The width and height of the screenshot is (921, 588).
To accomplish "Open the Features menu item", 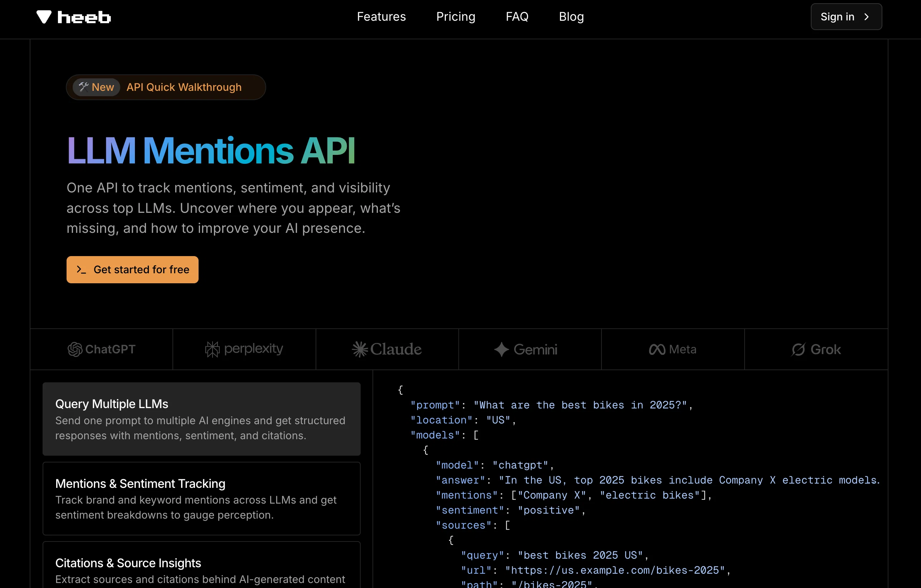I will pos(381,17).
